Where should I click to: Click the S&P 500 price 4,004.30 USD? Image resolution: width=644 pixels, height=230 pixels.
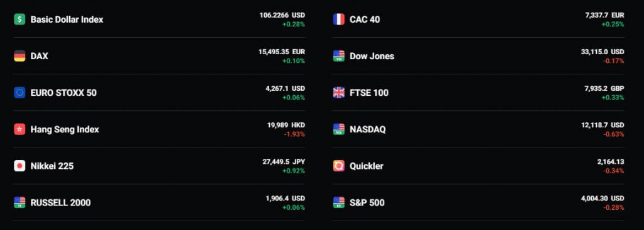coord(602,198)
